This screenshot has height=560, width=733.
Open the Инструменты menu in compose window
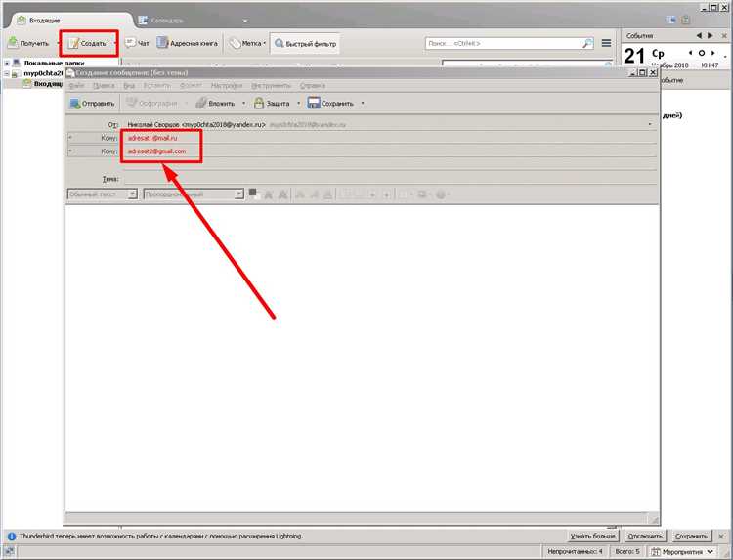tap(271, 86)
